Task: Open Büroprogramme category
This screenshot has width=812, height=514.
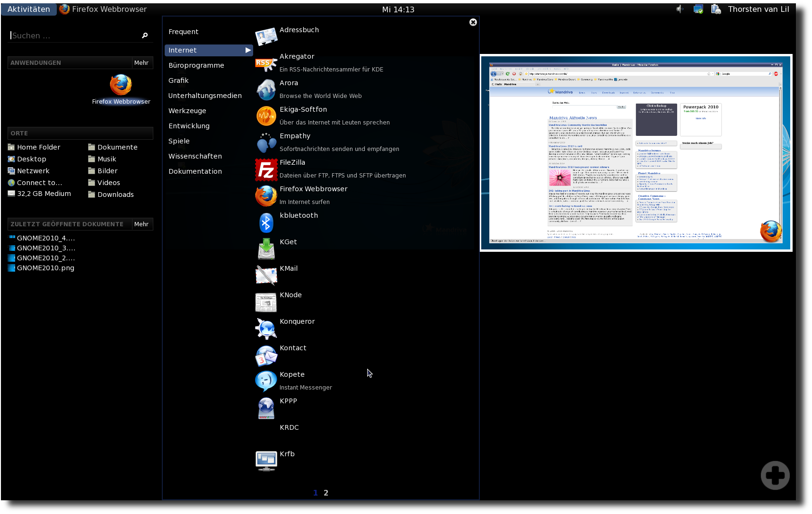Action: point(196,65)
